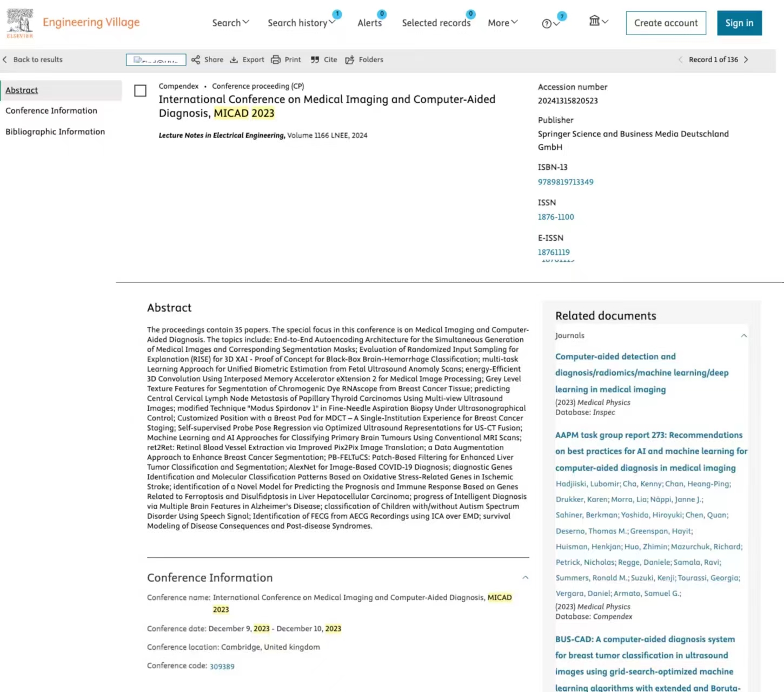Open the ISBN-13 9789819713349 link

coord(566,182)
